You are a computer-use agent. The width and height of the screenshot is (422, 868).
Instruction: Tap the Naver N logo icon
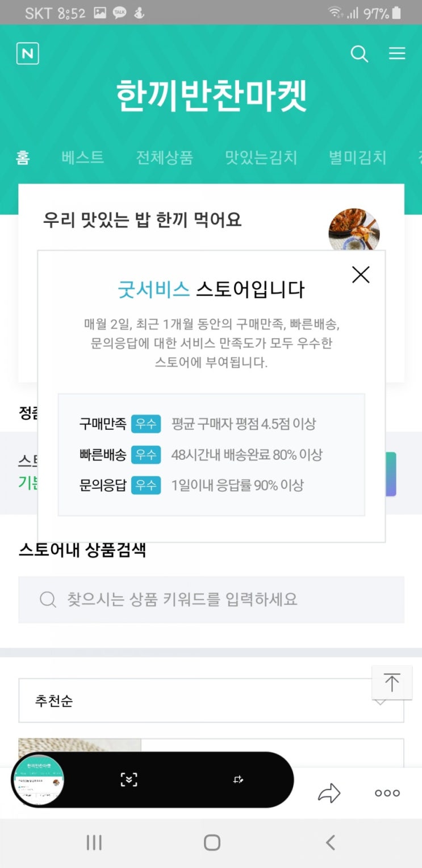(28, 53)
